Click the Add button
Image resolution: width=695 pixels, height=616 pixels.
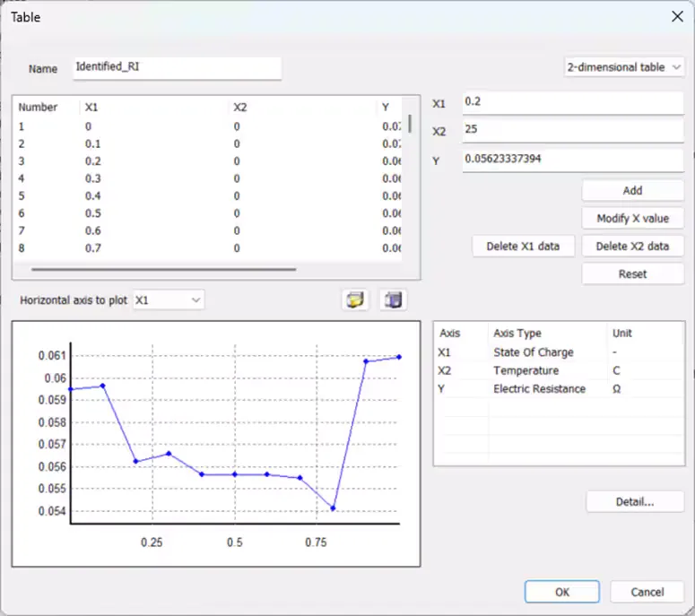[632, 191]
